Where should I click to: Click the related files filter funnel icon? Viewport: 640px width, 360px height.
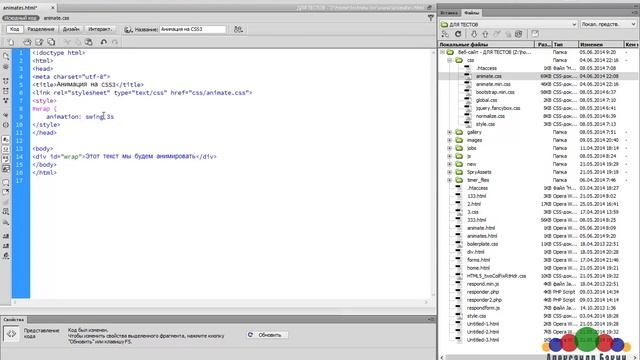coord(431,18)
